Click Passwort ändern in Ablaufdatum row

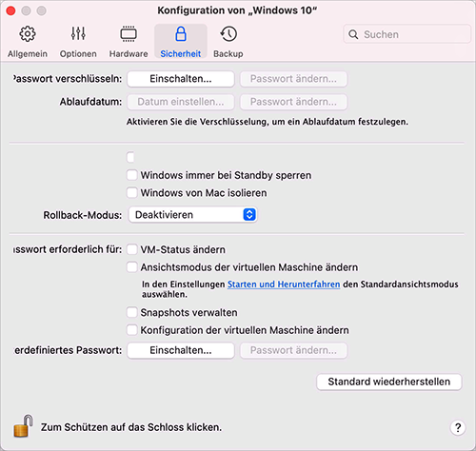tap(293, 102)
